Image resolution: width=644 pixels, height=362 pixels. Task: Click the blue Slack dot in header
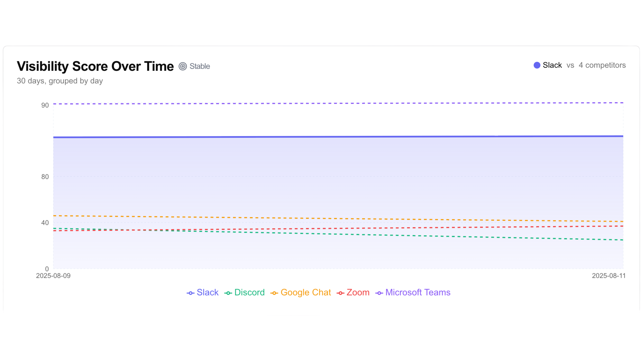coord(537,65)
